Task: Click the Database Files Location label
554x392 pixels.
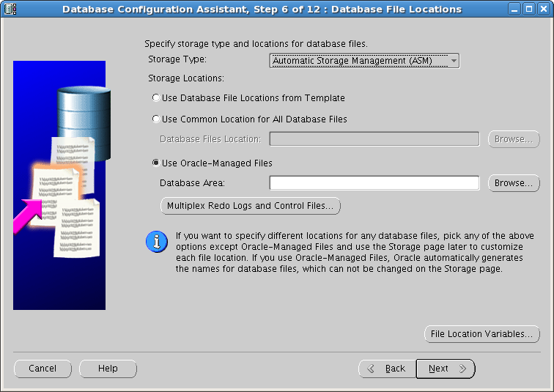Action: (210, 139)
